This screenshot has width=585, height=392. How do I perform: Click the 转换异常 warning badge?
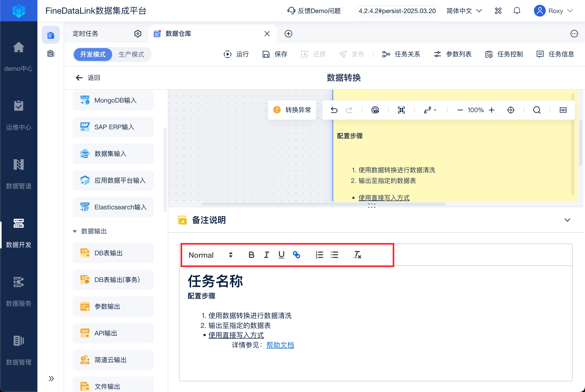coord(292,110)
